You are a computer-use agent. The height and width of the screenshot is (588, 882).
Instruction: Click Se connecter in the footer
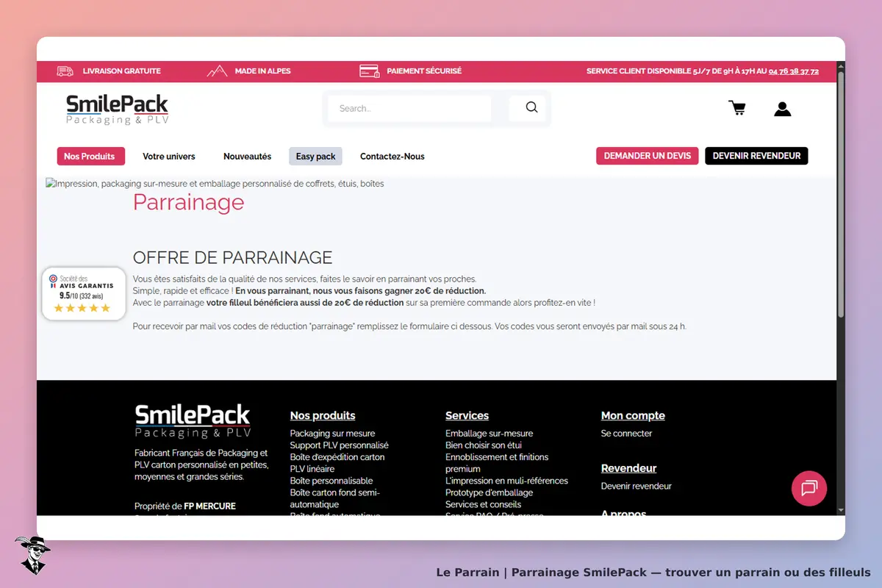coord(626,434)
